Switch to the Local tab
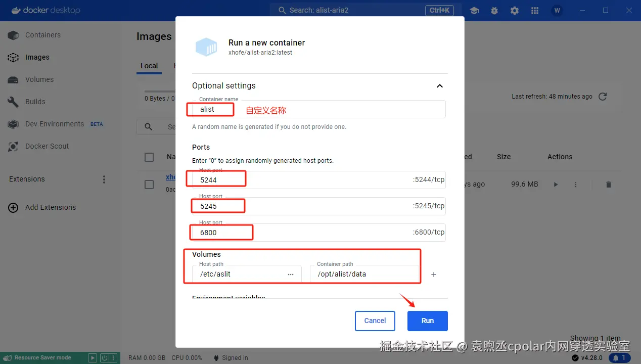The width and height of the screenshot is (641, 364). pos(149,66)
